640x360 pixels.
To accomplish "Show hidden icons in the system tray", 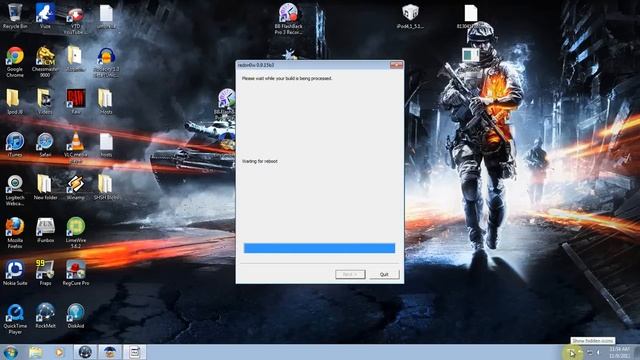I will 572,353.
